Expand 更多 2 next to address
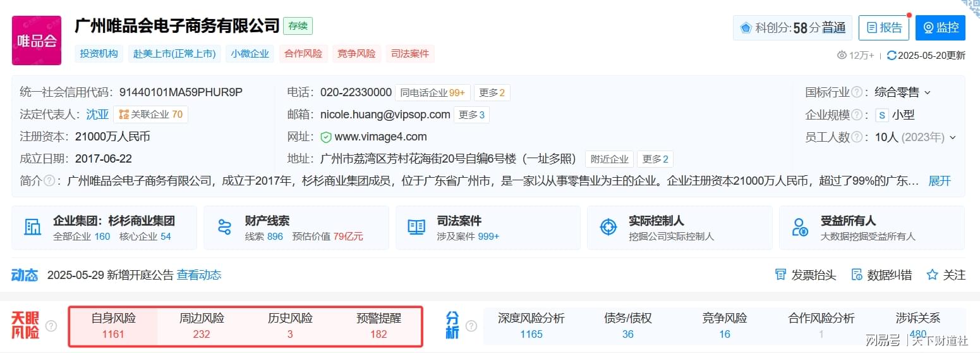The image size is (980, 353). tap(655, 159)
